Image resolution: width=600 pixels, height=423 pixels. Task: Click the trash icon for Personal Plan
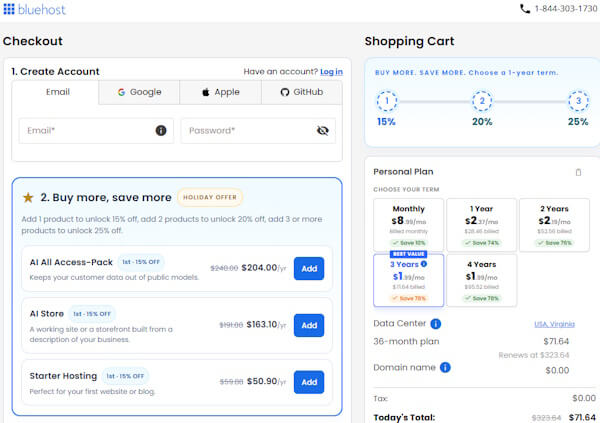tap(578, 172)
